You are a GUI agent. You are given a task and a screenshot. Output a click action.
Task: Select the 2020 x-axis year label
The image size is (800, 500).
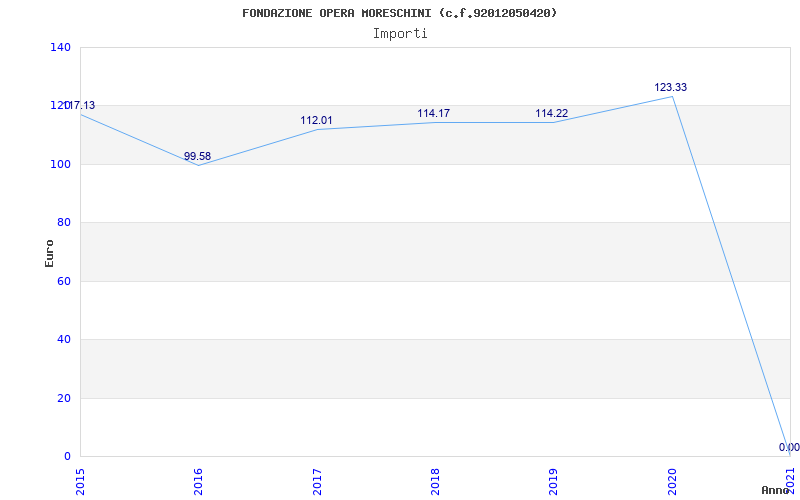point(671,482)
